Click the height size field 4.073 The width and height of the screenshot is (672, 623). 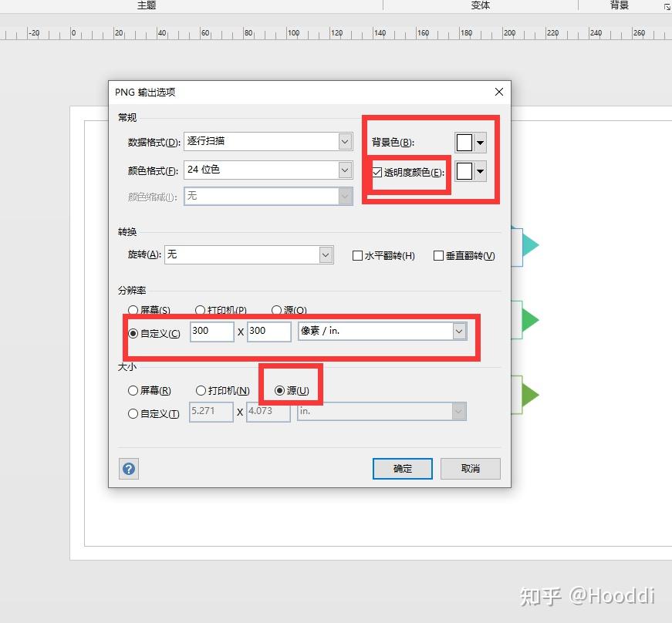pos(268,412)
